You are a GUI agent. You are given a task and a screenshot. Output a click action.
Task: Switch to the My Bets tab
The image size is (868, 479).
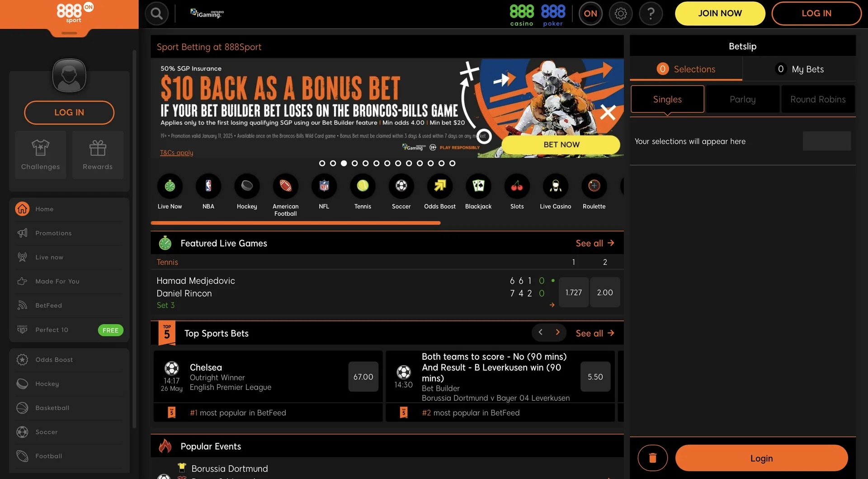(799, 69)
